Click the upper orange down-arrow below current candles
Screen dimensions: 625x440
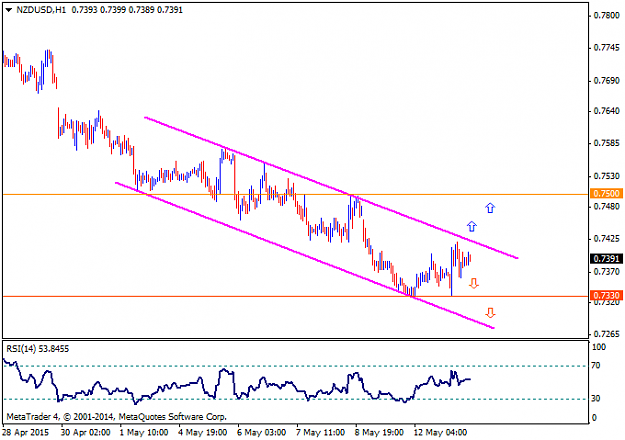474,283
